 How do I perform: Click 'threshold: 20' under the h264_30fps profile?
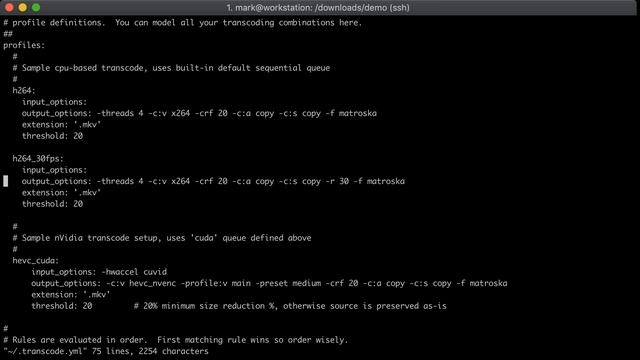(52, 204)
